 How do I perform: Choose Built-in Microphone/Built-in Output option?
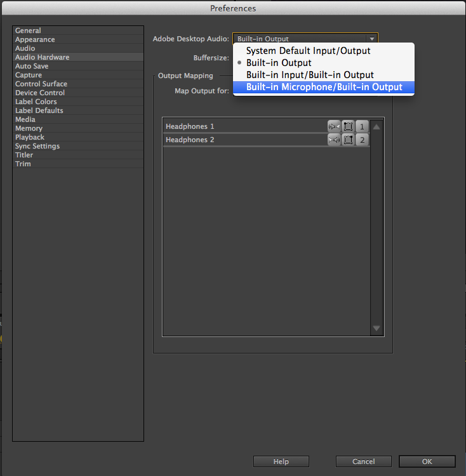point(324,87)
